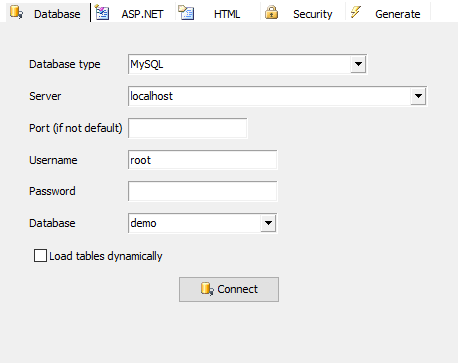Expand the Database type dropdown arrow
This screenshot has width=458, height=363.
358,64
